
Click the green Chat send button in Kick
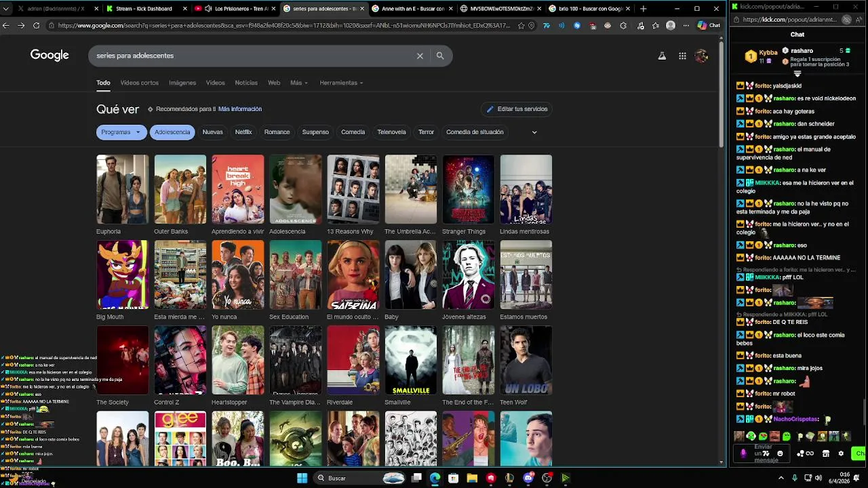pyautogui.click(x=859, y=453)
